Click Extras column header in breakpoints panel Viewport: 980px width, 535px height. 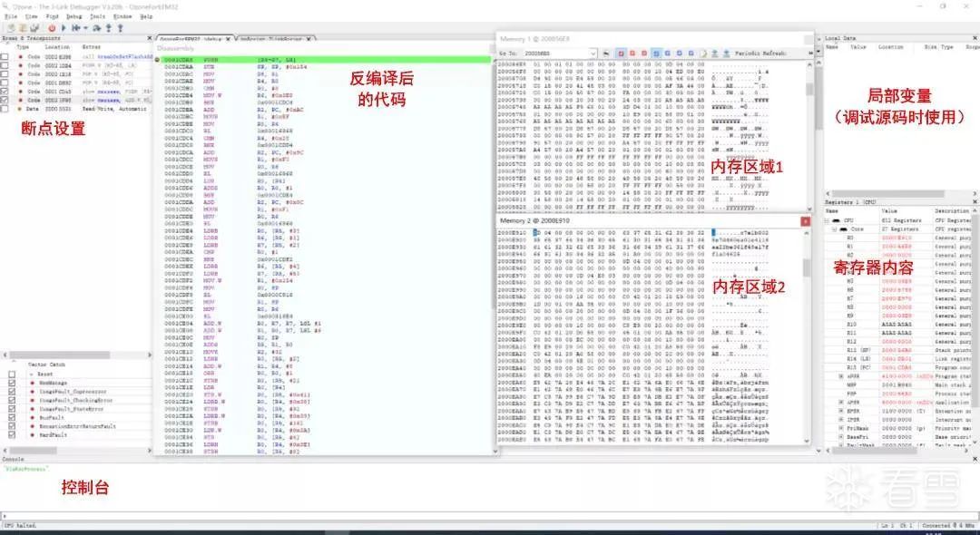tap(92, 47)
